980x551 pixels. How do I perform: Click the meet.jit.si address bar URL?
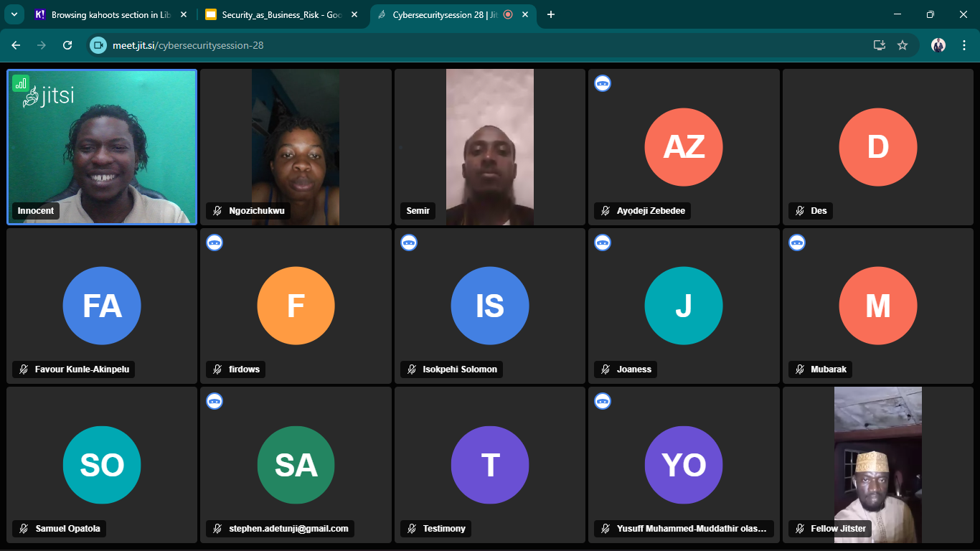(x=188, y=45)
